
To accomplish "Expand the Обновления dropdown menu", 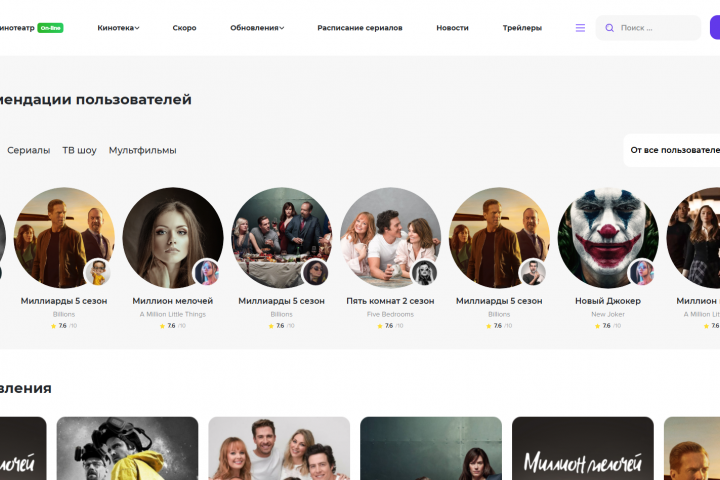I will [x=257, y=28].
